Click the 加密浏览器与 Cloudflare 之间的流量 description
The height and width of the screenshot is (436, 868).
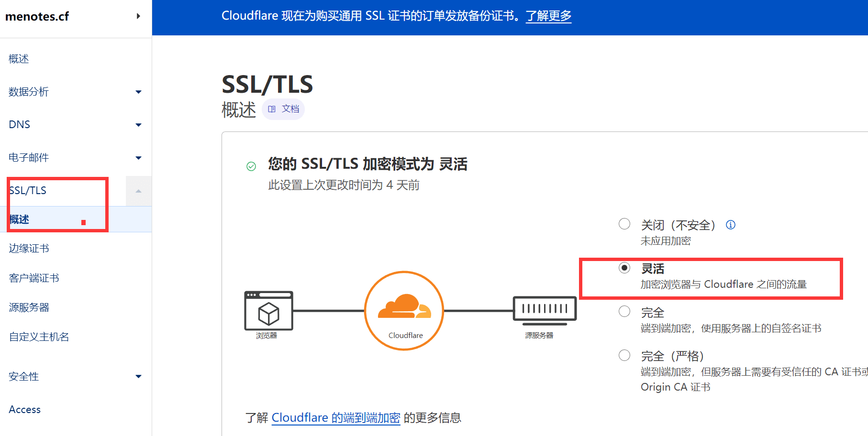point(723,284)
